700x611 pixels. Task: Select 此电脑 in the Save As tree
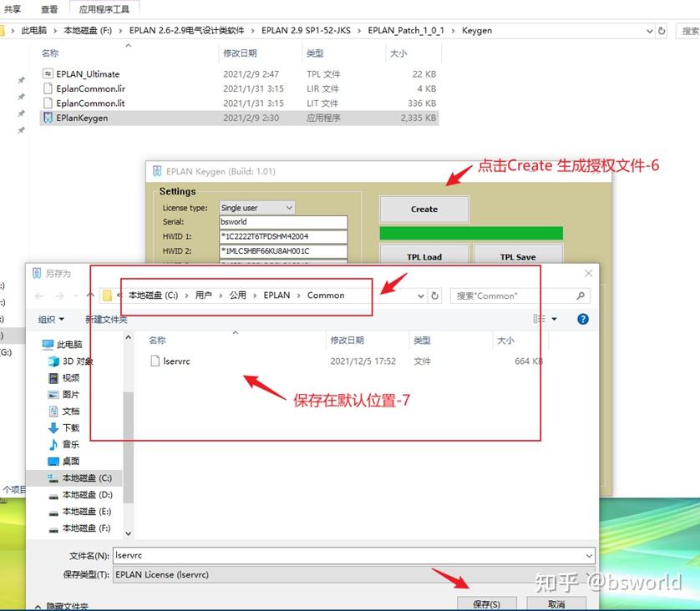62,344
